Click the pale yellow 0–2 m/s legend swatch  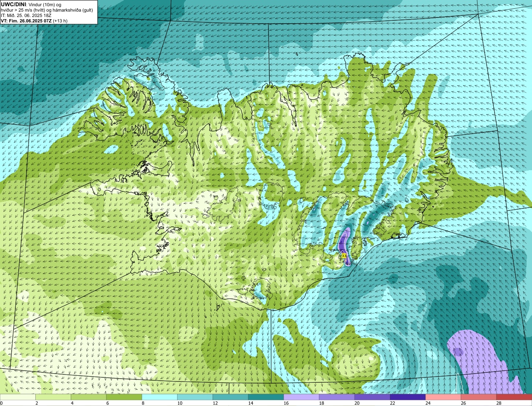(x=18, y=397)
